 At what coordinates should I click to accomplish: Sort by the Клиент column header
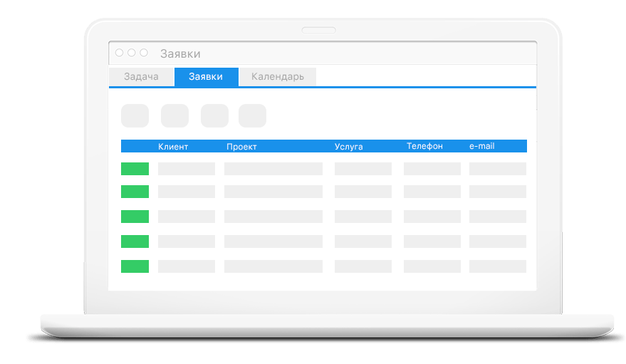(x=173, y=147)
